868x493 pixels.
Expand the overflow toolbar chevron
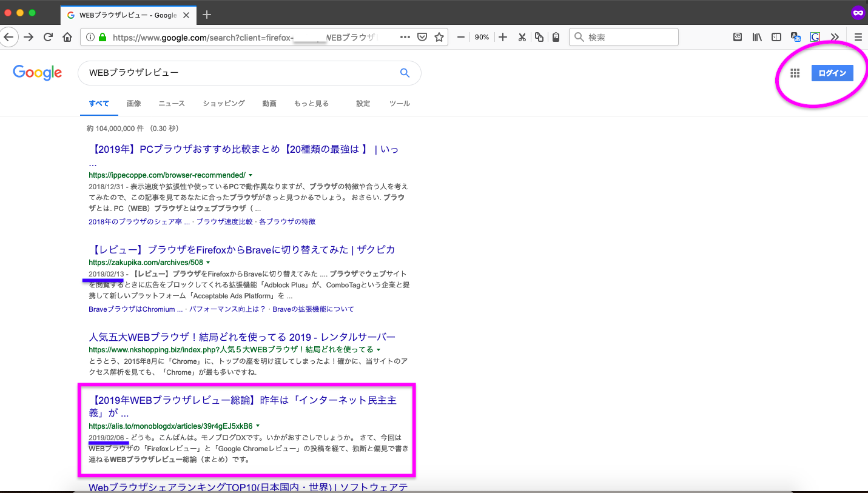tap(835, 37)
